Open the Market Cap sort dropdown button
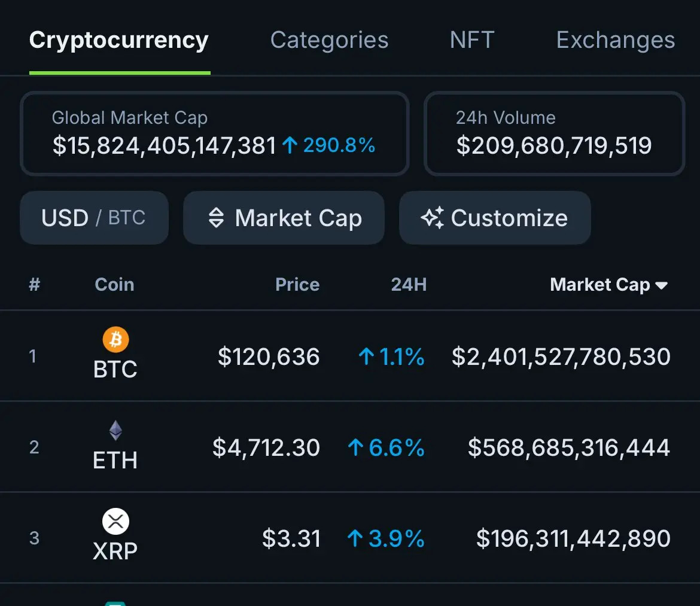This screenshot has height=606, width=700. (x=284, y=218)
